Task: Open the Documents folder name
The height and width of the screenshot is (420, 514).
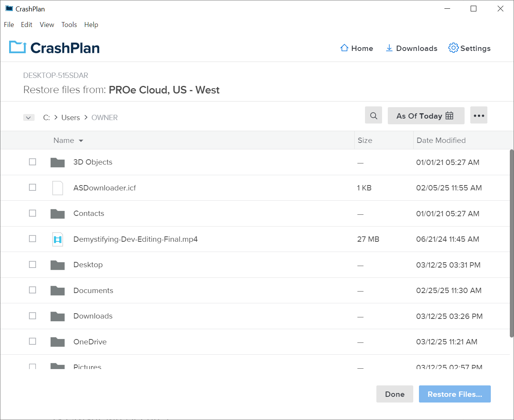Action: [x=93, y=290]
